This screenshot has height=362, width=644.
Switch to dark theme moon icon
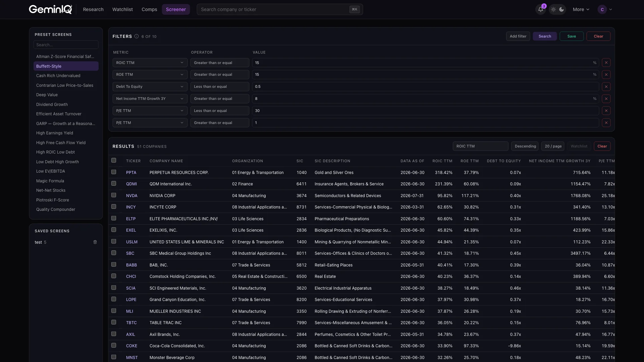[x=561, y=9]
